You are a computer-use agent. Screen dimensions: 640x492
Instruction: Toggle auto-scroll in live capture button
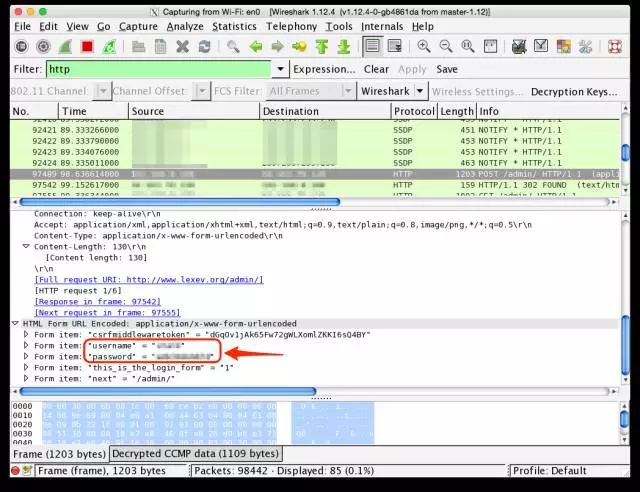[396, 46]
